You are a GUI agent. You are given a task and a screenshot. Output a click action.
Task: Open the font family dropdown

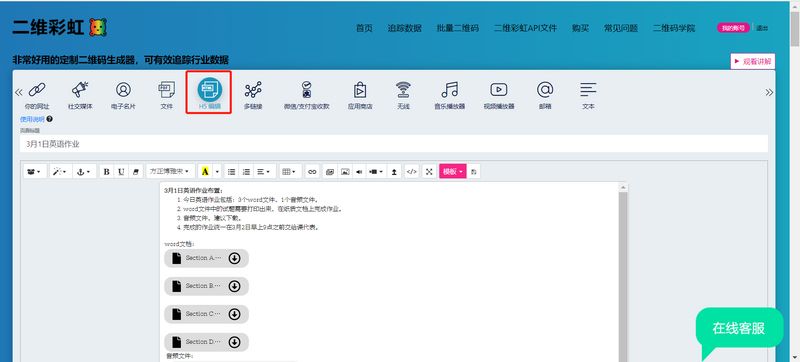(170, 172)
